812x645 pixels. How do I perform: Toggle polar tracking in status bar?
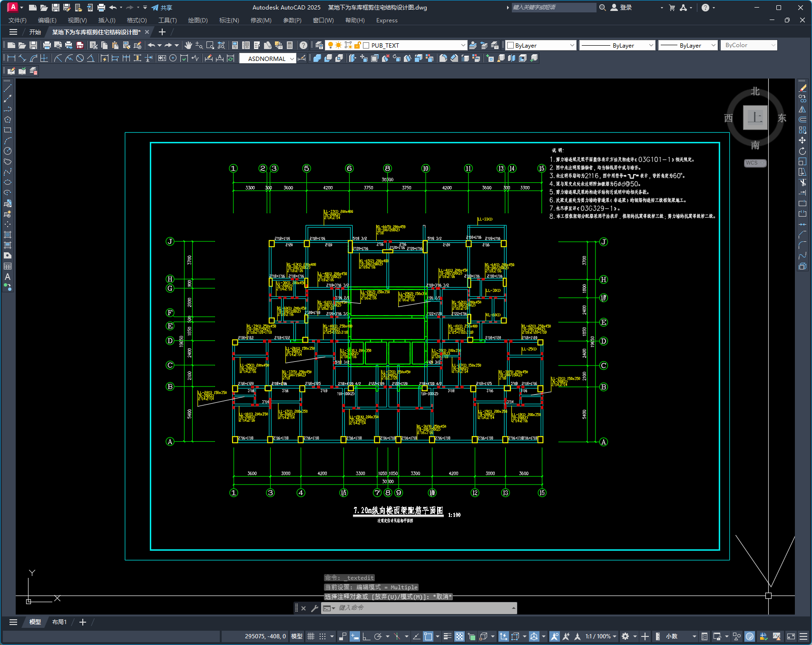[x=378, y=636]
